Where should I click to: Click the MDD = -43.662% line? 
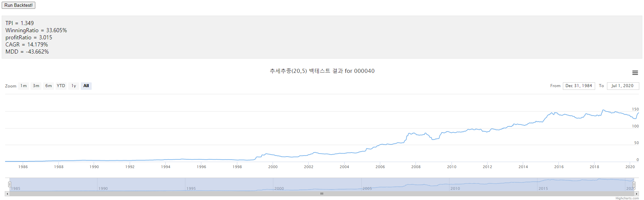tap(27, 52)
